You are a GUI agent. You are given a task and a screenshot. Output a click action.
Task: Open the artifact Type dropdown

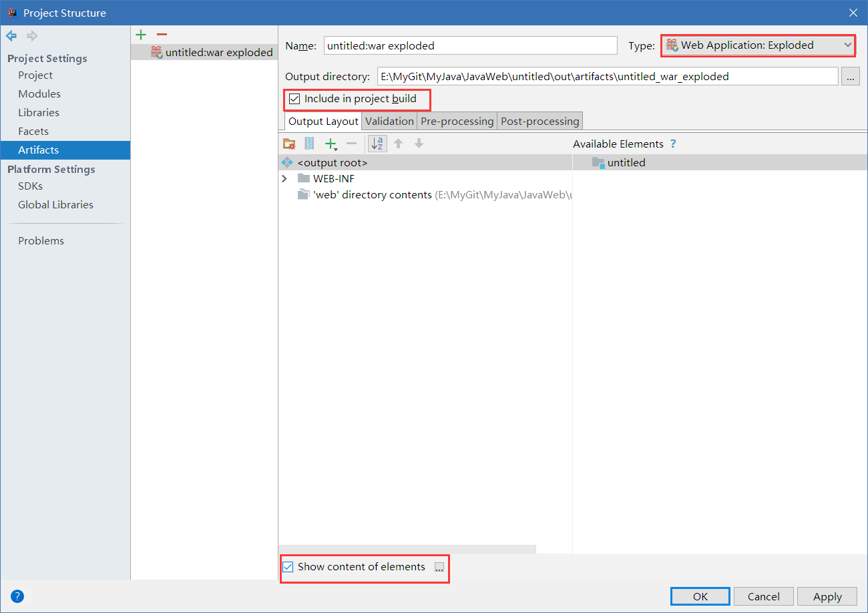tap(758, 45)
